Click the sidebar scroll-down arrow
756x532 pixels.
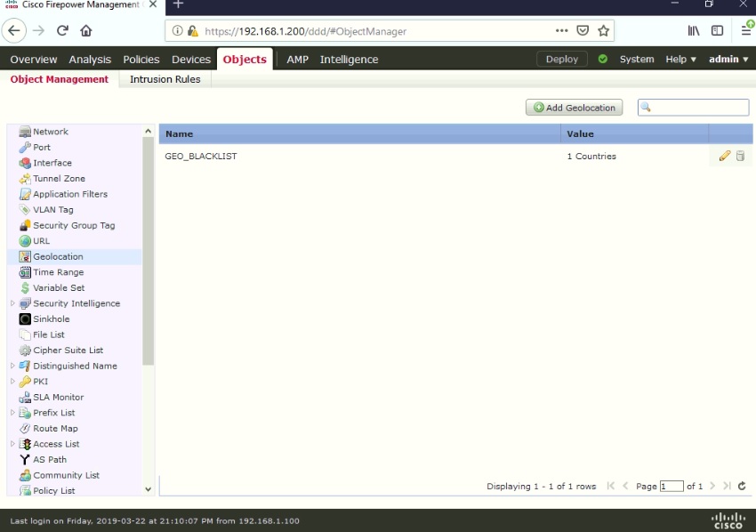[148, 488]
